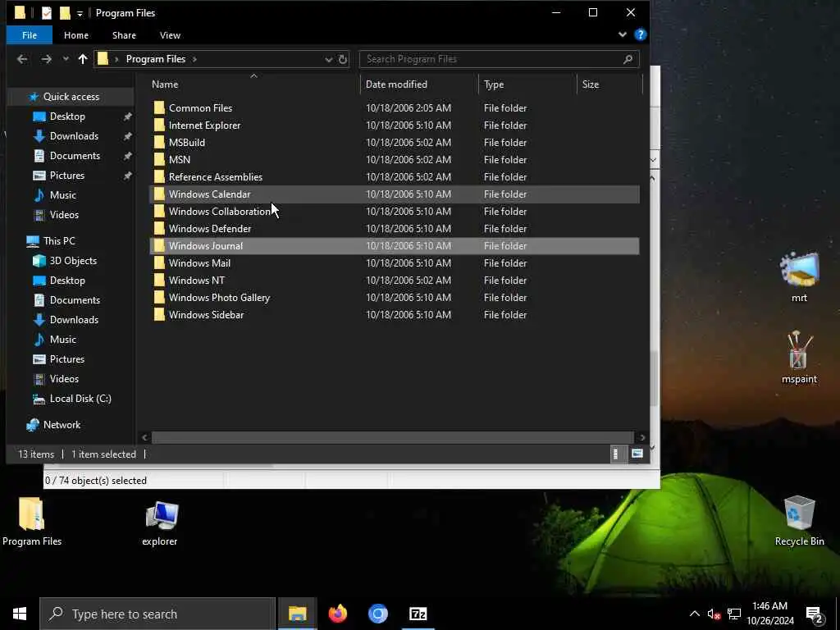Image resolution: width=840 pixels, height=630 pixels.
Task: Click Properties icon in quick access toolbar
Action: pyautogui.click(x=47, y=13)
